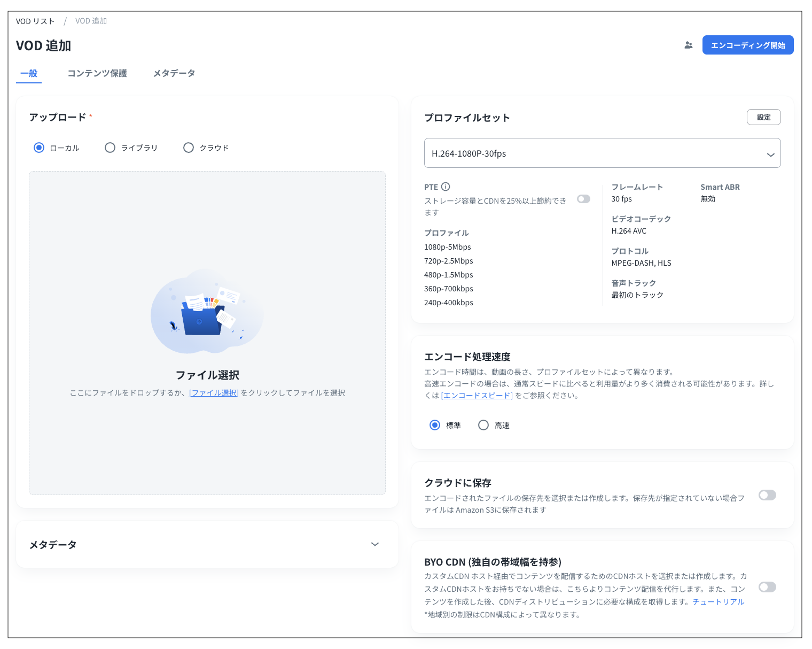Enable the BYO CDN toggle
The height and width of the screenshot is (649, 812).
pyautogui.click(x=767, y=587)
